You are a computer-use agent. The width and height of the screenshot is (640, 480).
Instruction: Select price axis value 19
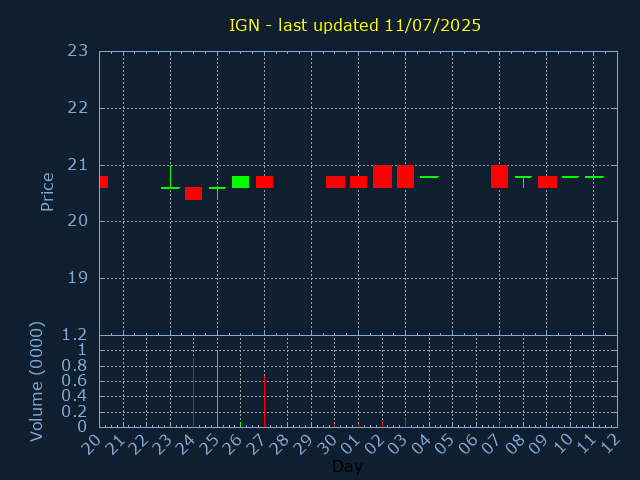coord(78,278)
